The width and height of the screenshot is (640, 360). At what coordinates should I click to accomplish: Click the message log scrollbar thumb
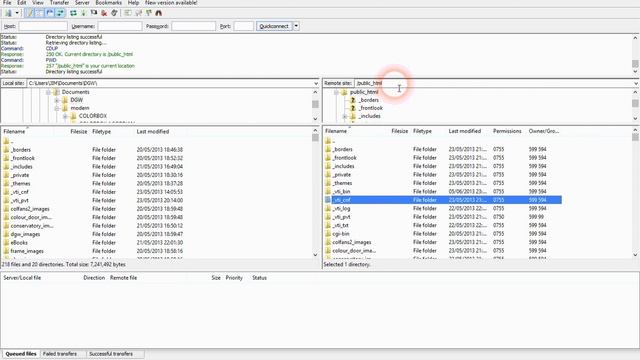635,64
